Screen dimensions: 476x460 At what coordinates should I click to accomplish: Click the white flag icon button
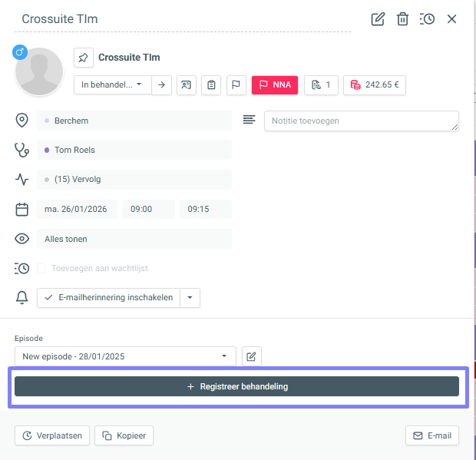point(236,84)
